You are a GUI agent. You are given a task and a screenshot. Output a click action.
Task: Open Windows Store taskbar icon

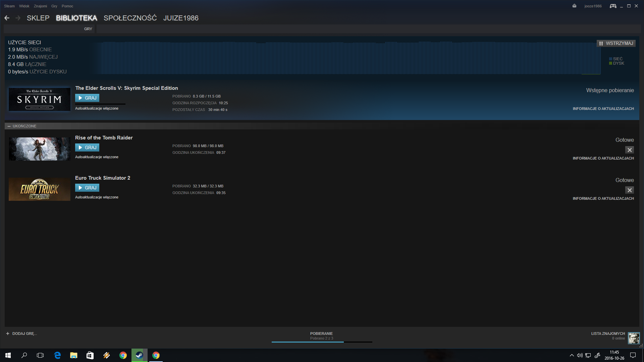[90, 355]
